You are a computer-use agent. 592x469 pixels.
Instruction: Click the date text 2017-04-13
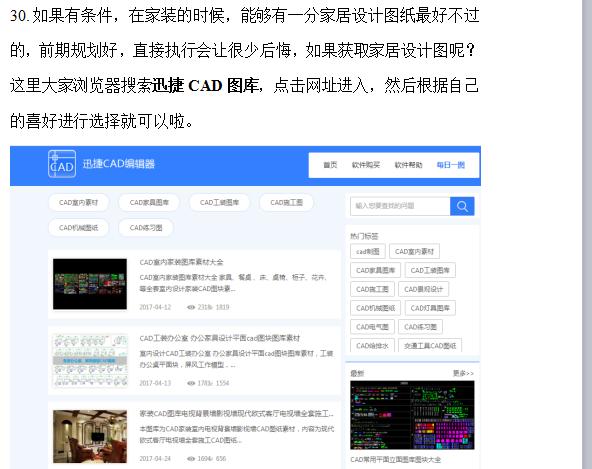pyautogui.click(x=155, y=383)
